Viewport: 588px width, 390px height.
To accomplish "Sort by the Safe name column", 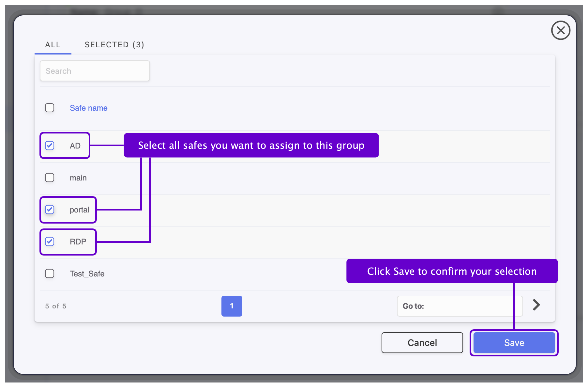I will pos(88,108).
